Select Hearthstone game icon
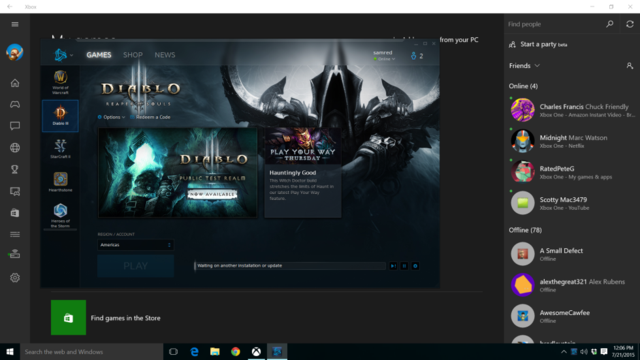The image size is (640, 360). [60, 182]
